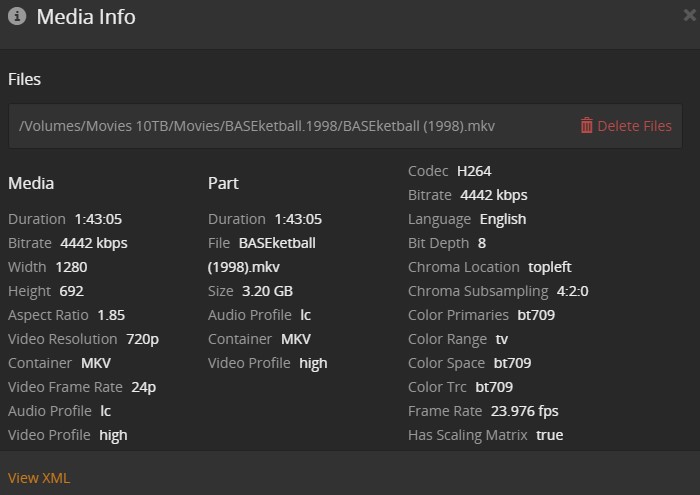Click the trash can icon
This screenshot has width=700, height=495.
coord(587,126)
